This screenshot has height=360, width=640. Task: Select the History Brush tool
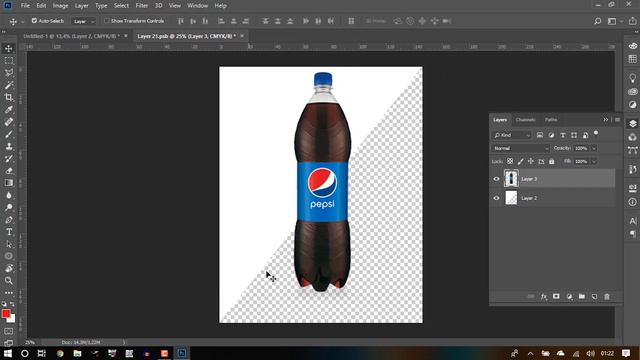(9, 158)
